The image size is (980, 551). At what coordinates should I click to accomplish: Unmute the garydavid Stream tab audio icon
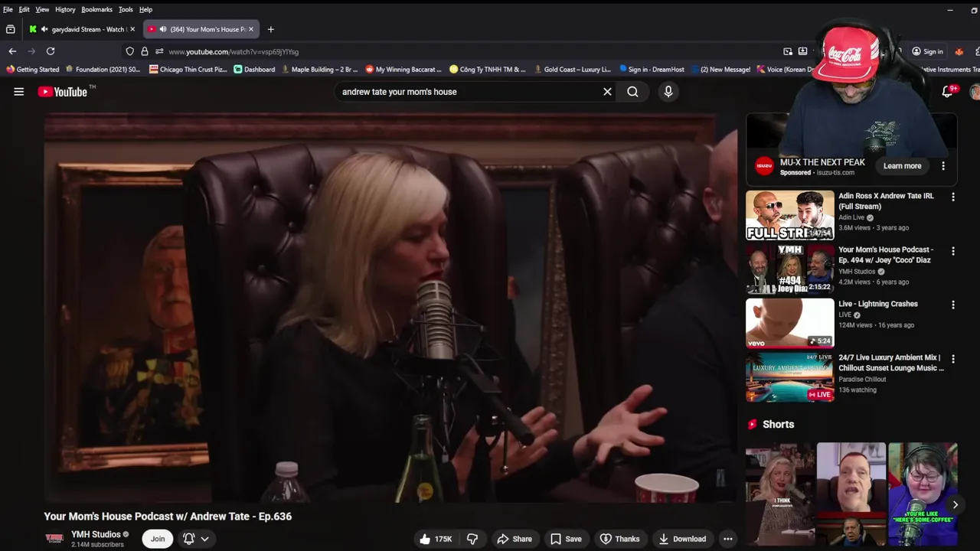(45, 29)
